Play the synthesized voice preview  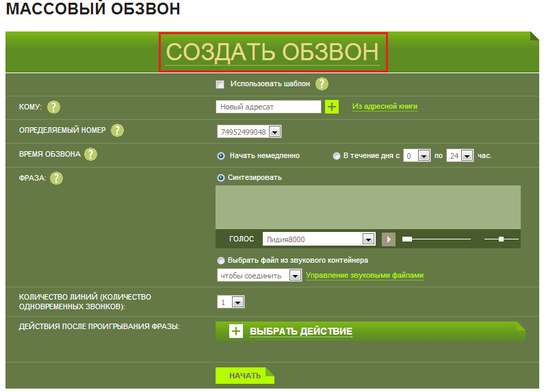tap(389, 239)
